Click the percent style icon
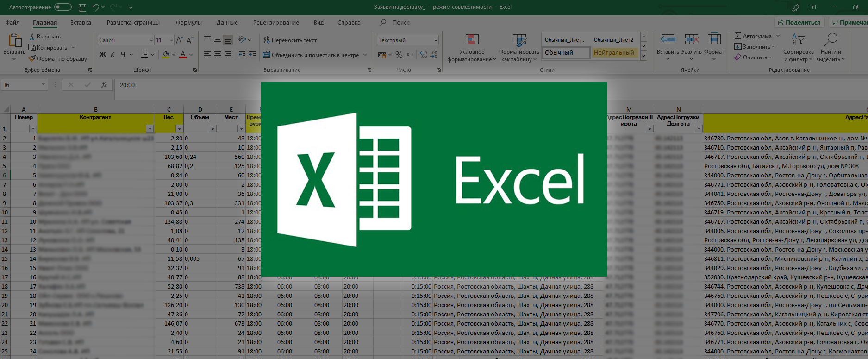The width and height of the screenshot is (868, 359). [x=399, y=55]
